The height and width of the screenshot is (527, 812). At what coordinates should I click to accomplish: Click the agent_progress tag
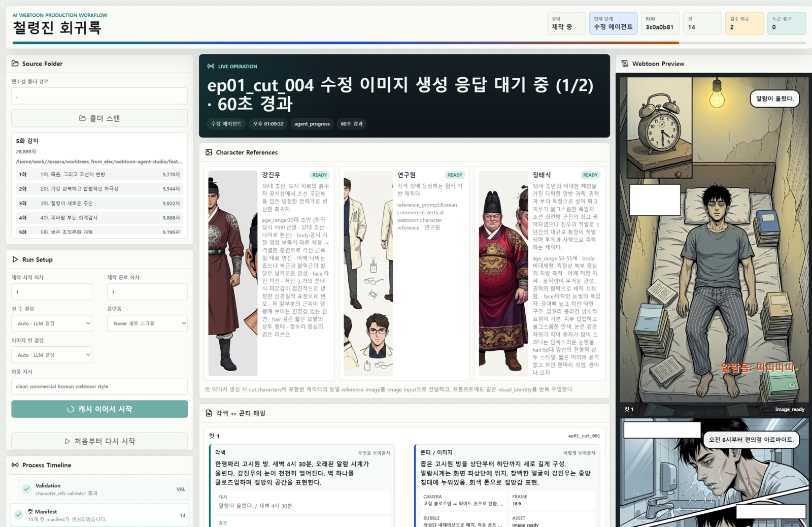312,124
